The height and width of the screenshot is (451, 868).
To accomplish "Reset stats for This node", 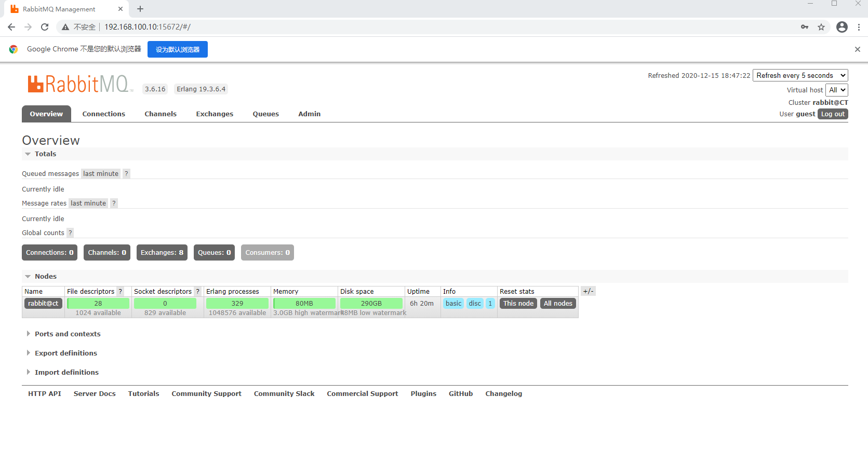I will pos(518,304).
